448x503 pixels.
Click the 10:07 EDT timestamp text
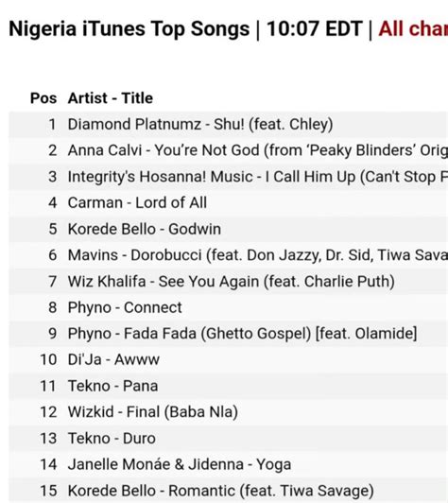coord(315,29)
